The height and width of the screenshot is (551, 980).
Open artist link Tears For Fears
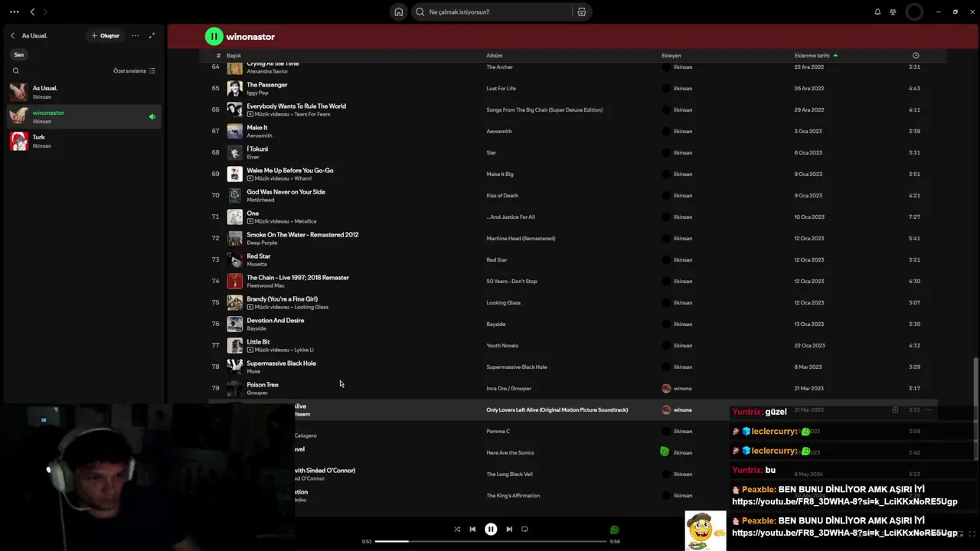(312, 114)
